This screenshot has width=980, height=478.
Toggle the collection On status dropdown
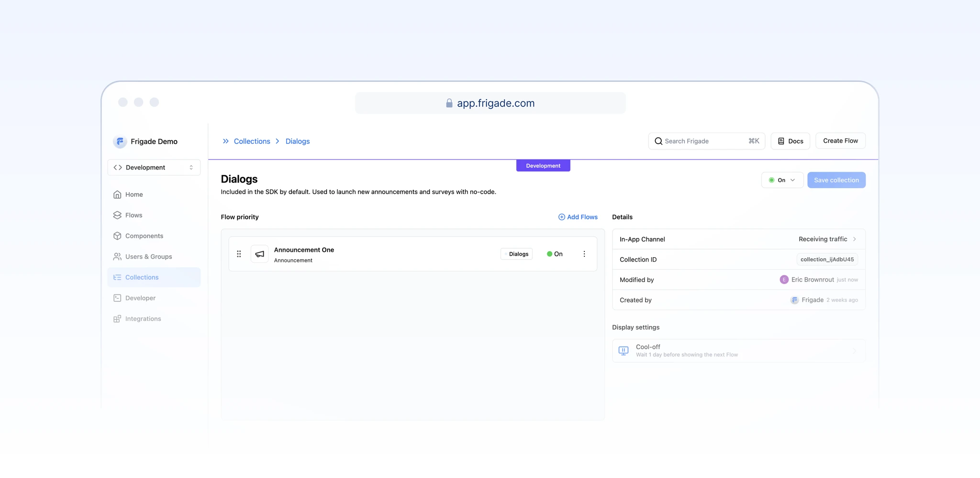(x=782, y=180)
